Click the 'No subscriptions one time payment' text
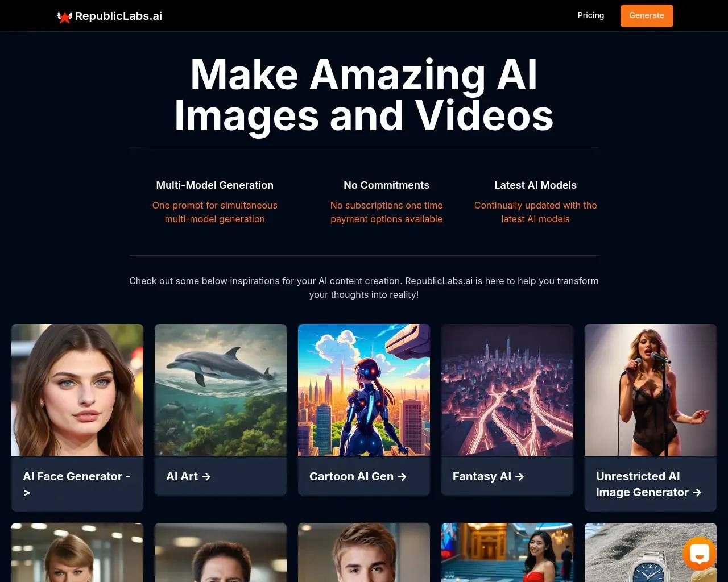Viewport: 728px width, 582px height. pos(387,212)
